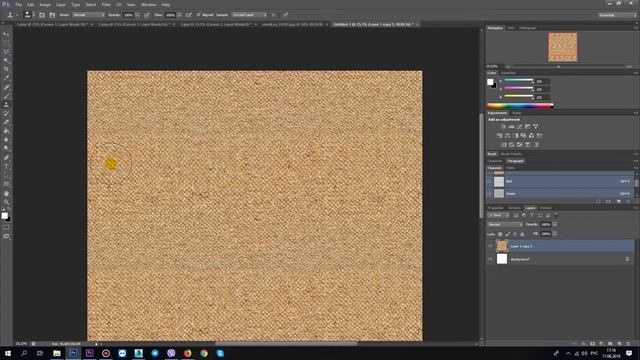Open the brush Mode dropdown in options bar

pos(88,15)
